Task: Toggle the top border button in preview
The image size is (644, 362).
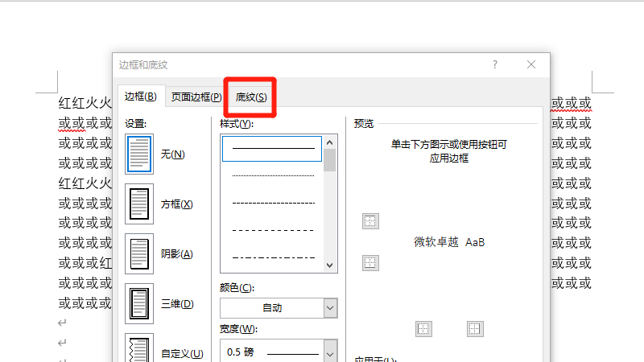Action: pyautogui.click(x=370, y=221)
